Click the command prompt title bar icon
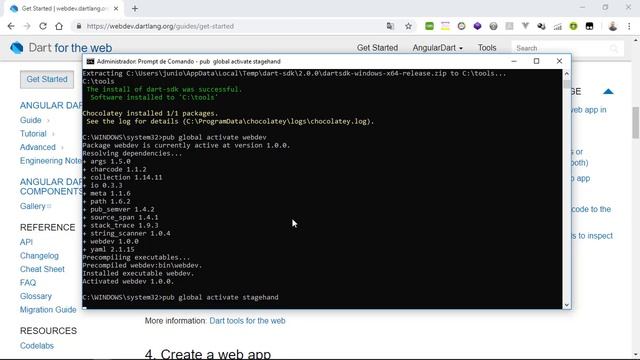This screenshot has width=640, height=360. point(90,61)
